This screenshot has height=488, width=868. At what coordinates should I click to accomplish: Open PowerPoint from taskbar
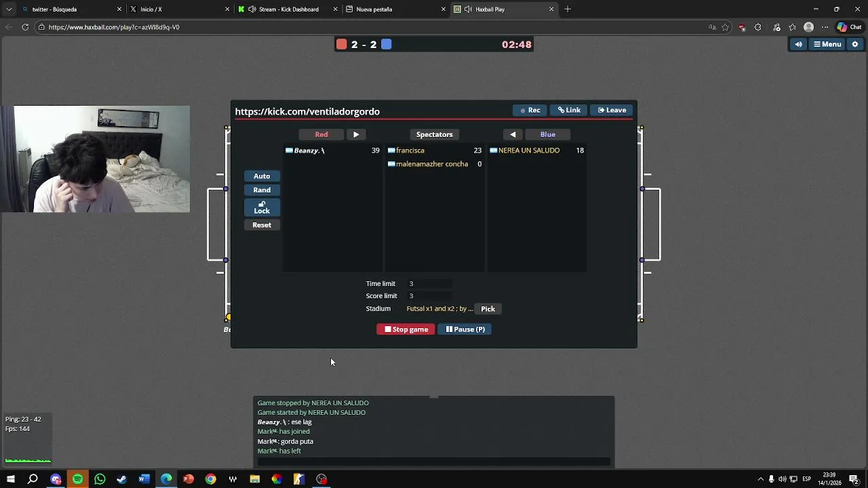pyautogui.click(x=189, y=479)
